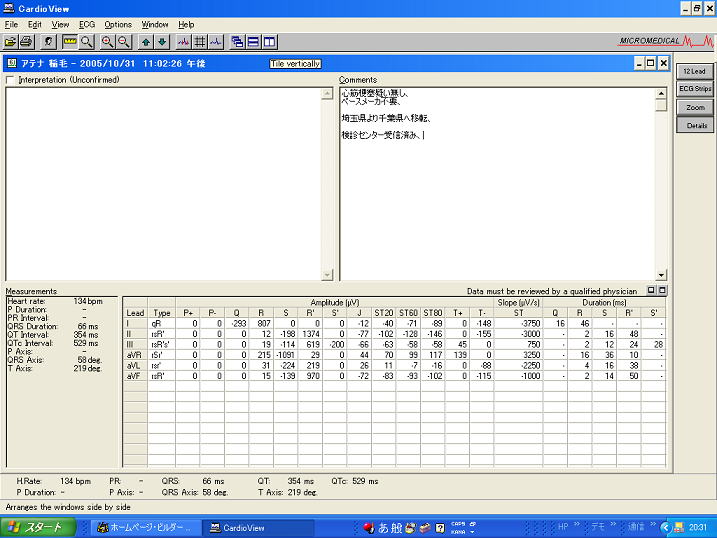This screenshot has height=538, width=717.
Task: Click the green down arrow icon
Action: click(162, 42)
